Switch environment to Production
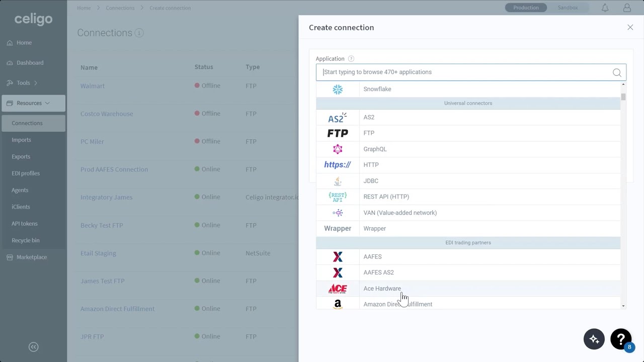Screen dimensions: 644x362 point(526,8)
